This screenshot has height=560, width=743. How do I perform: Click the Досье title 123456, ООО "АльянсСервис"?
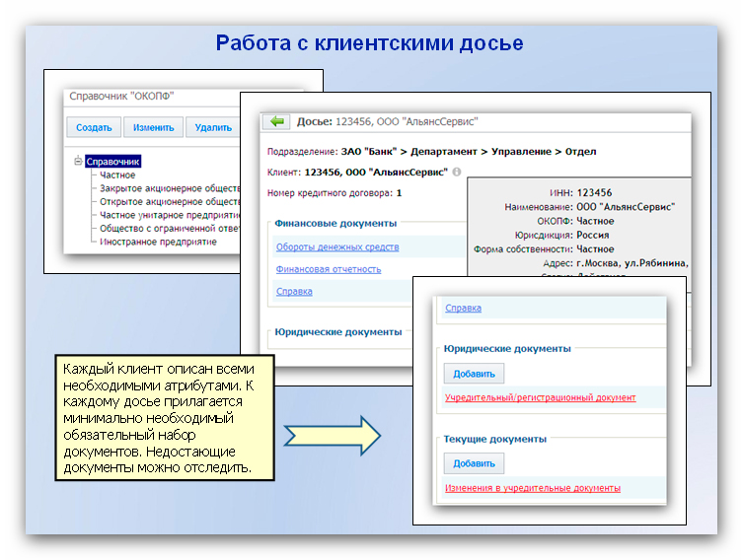[407, 121]
